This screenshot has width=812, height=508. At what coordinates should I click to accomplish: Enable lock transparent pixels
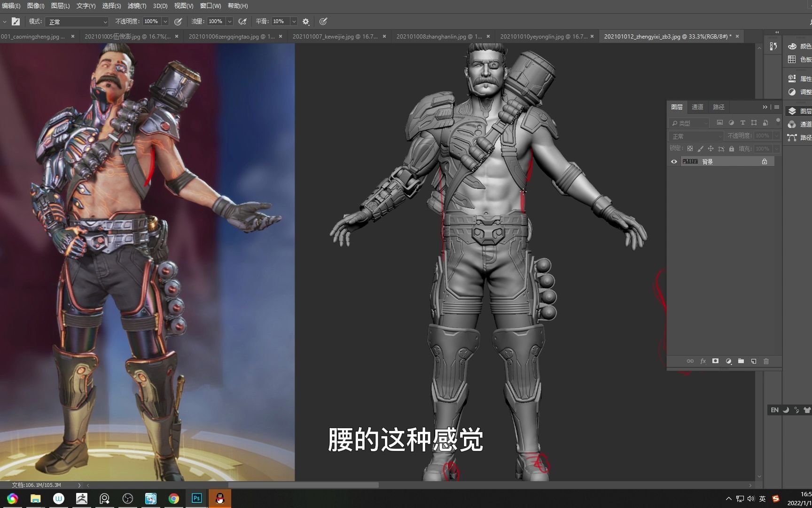(x=690, y=148)
